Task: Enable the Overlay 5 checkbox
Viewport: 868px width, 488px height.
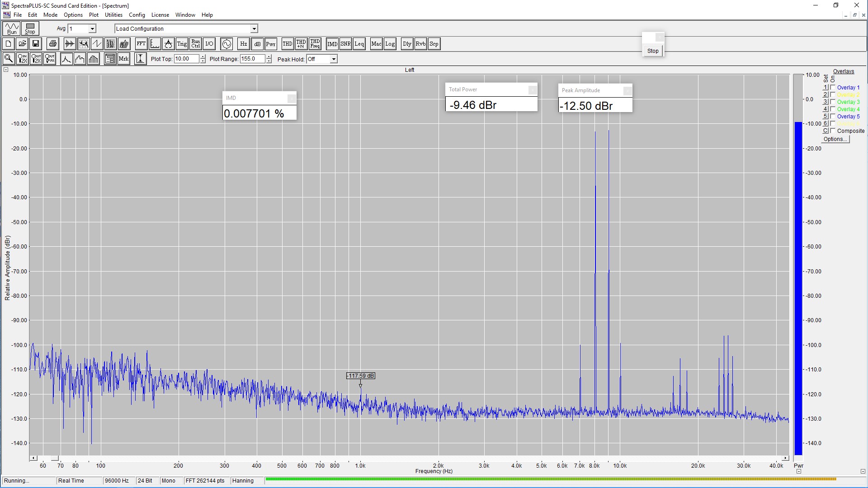Action: [833, 116]
